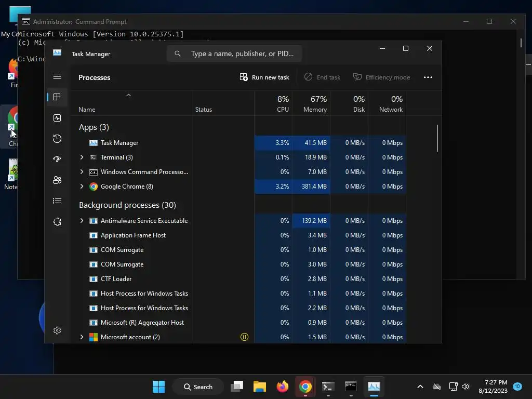Click the Apps (3) group header
Image resolution: width=532 pixels, height=399 pixels.
(94, 127)
